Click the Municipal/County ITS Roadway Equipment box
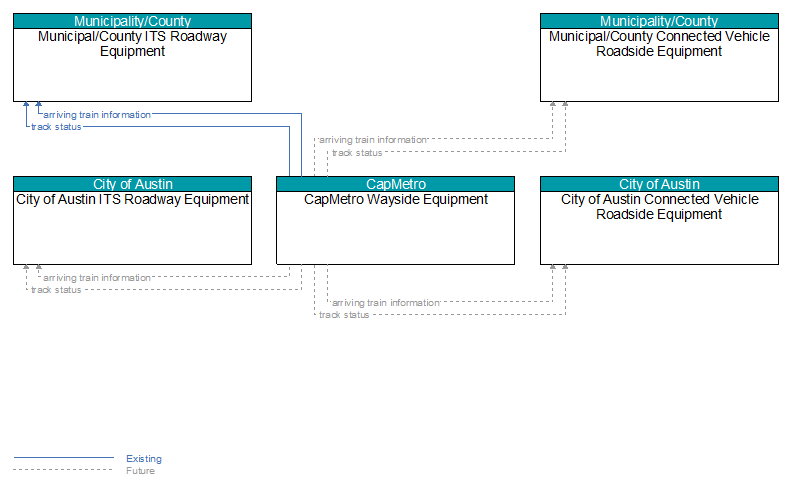This screenshot has height=489, width=789. [132, 57]
